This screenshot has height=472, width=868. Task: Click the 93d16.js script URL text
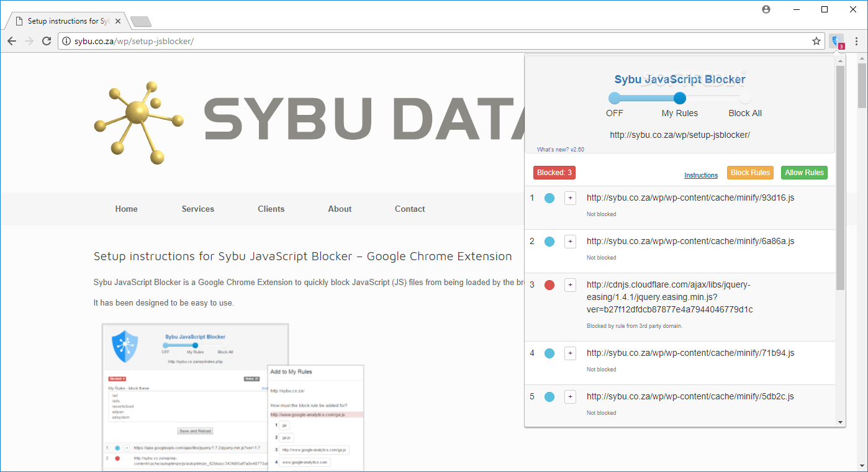click(690, 197)
